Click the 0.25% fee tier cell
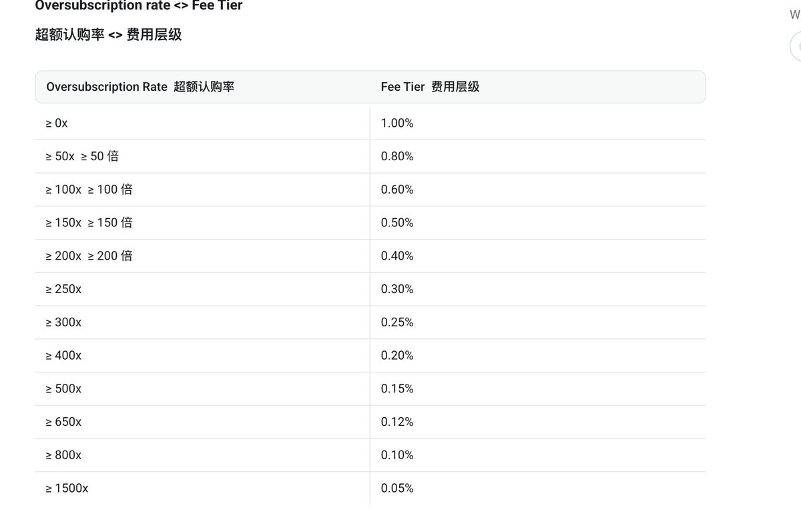 click(397, 322)
